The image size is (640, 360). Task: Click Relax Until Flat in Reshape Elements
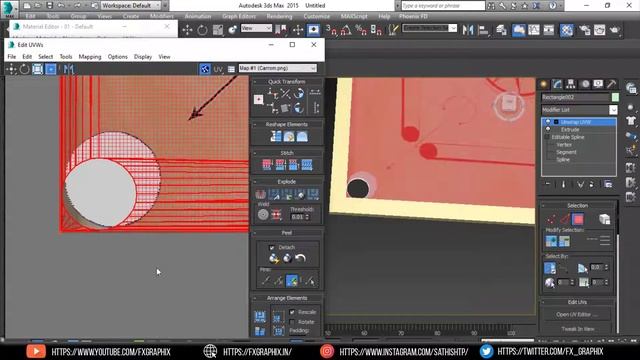[289, 137]
